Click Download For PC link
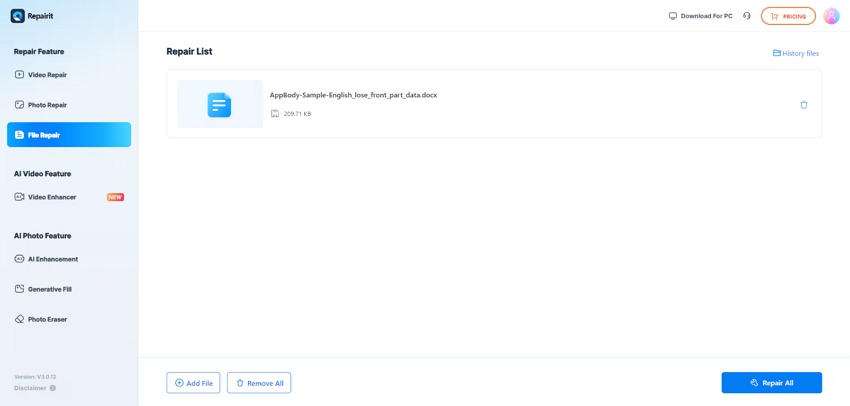The height and width of the screenshot is (406, 850). [x=700, y=16]
